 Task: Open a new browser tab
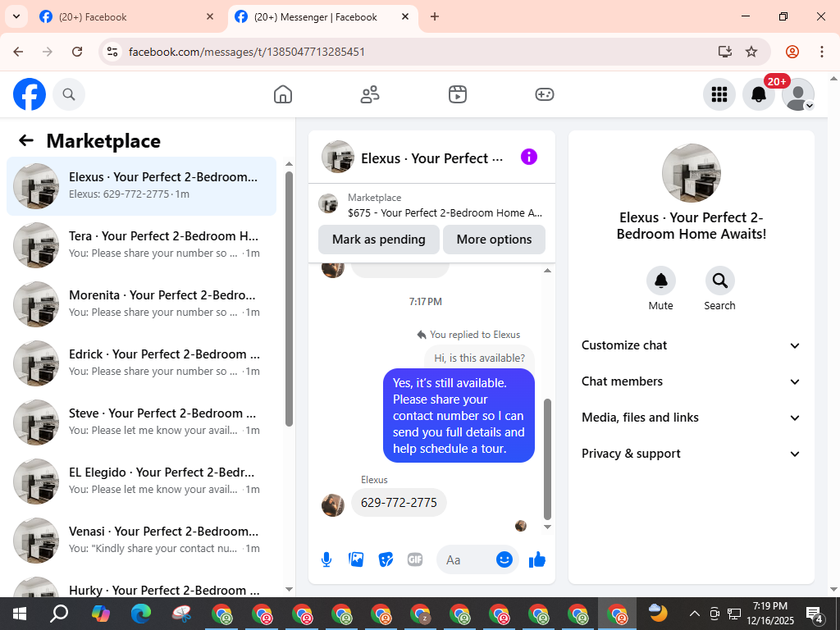click(435, 16)
